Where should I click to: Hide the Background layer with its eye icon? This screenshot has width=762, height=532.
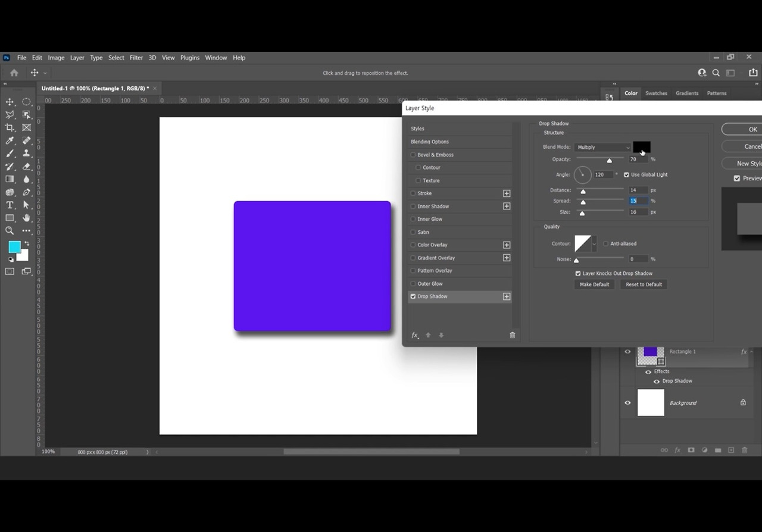(627, 403)
